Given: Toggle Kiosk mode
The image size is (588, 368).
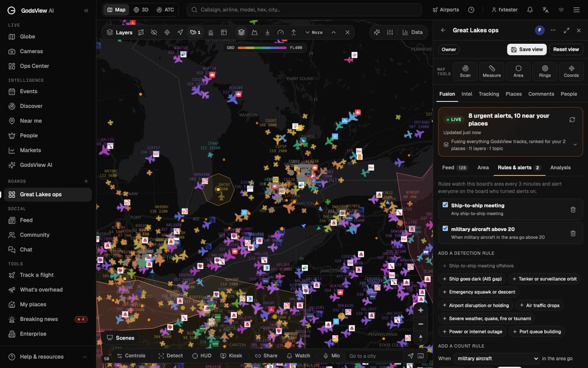Looking at the screenshot, I should tap(231, 356).
